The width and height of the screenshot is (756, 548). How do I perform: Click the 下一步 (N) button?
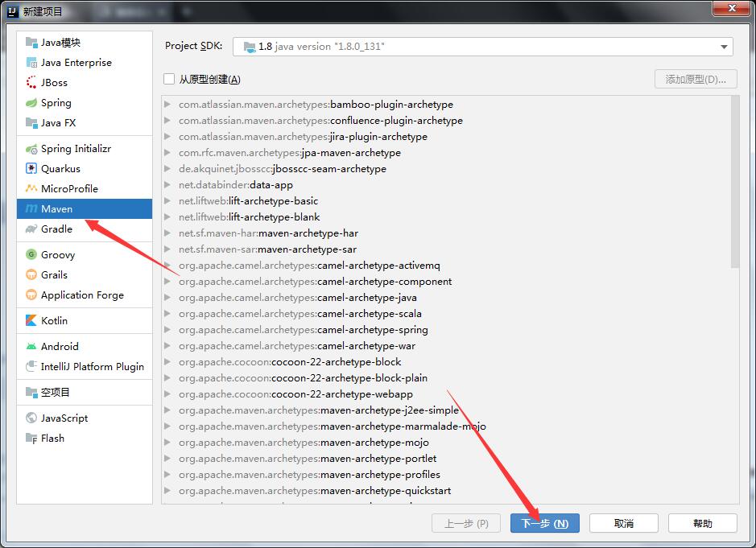click(545, 523)
